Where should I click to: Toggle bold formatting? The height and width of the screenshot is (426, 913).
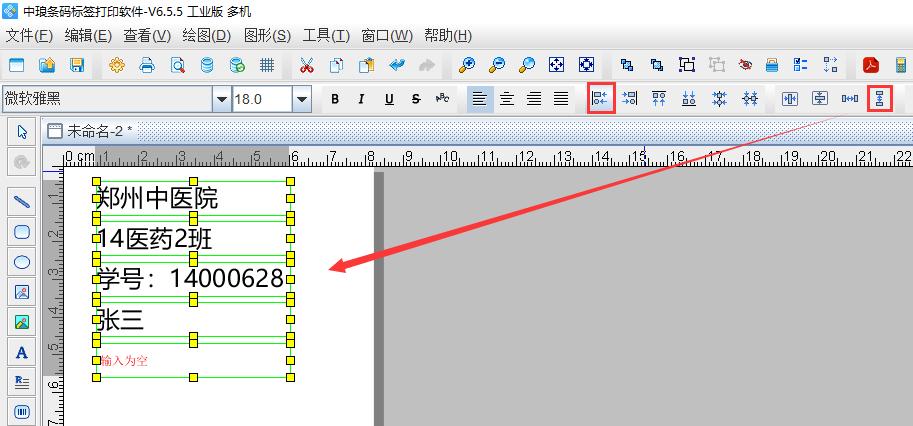[335, 100]
